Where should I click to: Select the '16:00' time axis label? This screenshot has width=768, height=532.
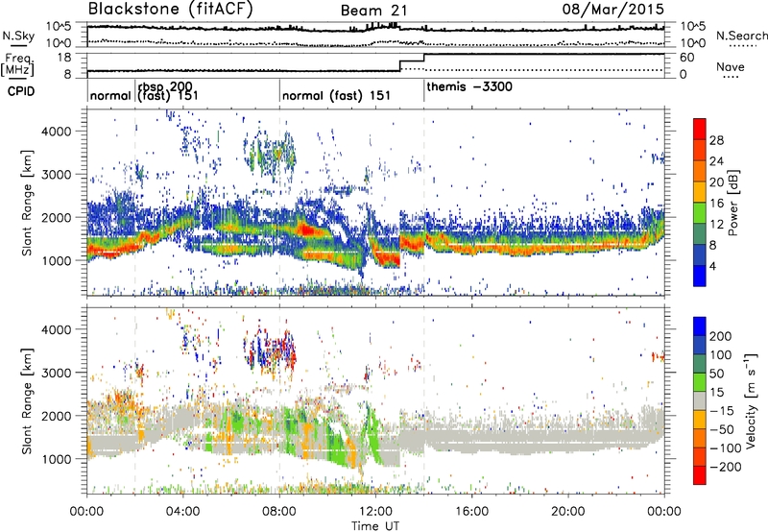471,511
